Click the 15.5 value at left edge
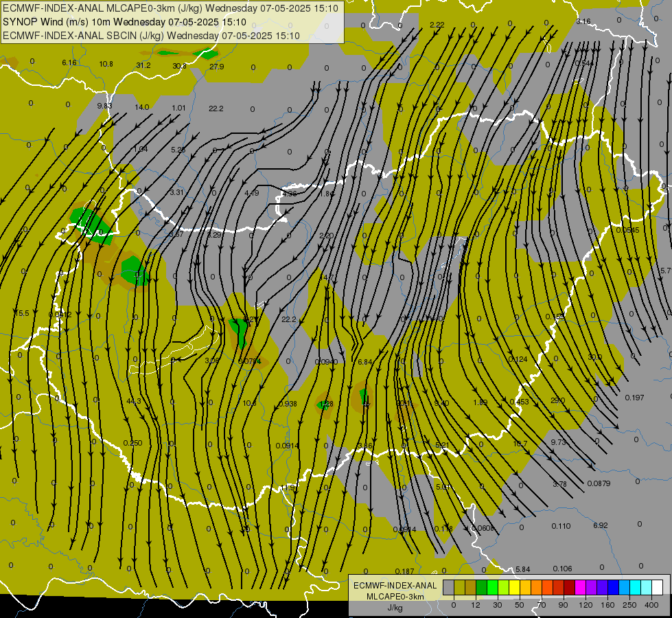 (22, 314)
